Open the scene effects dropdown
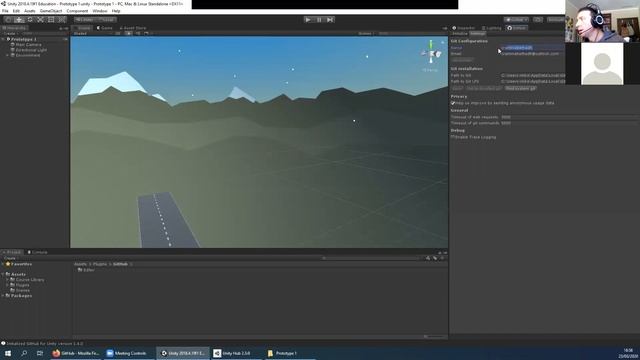 (x=148, y=33)
